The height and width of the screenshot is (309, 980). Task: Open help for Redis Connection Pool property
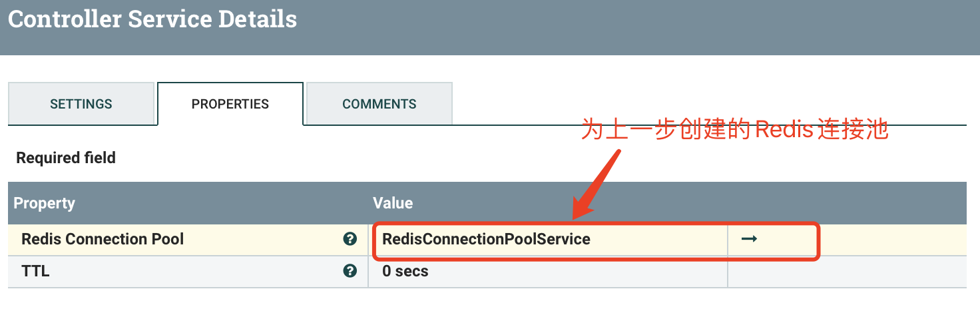(x=350, y=239)
